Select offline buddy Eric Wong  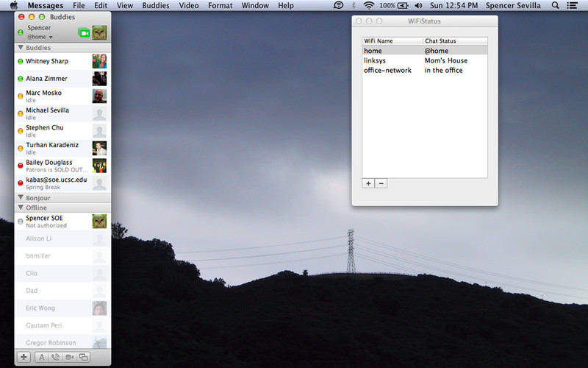tap(62, 308)
